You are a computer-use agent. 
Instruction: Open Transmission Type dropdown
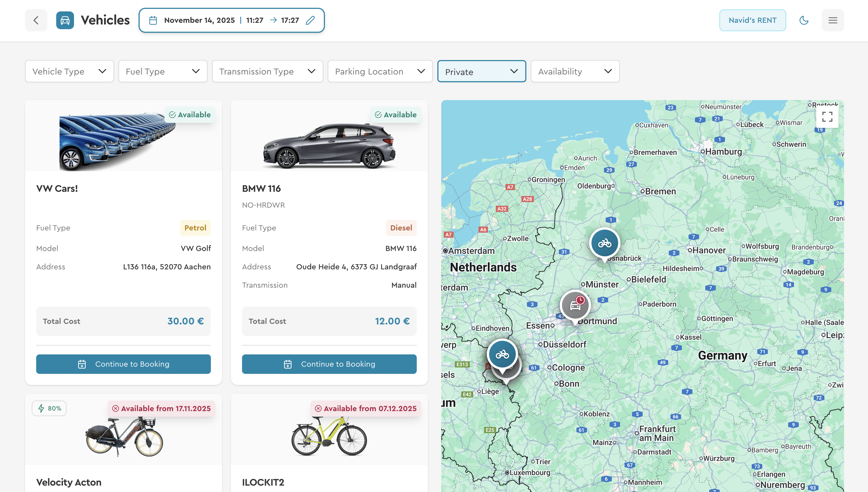267,71
